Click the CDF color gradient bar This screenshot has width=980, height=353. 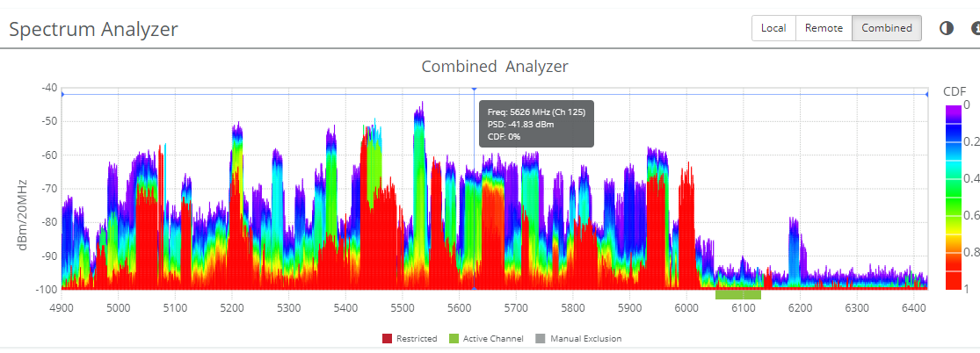coord(954,198)
